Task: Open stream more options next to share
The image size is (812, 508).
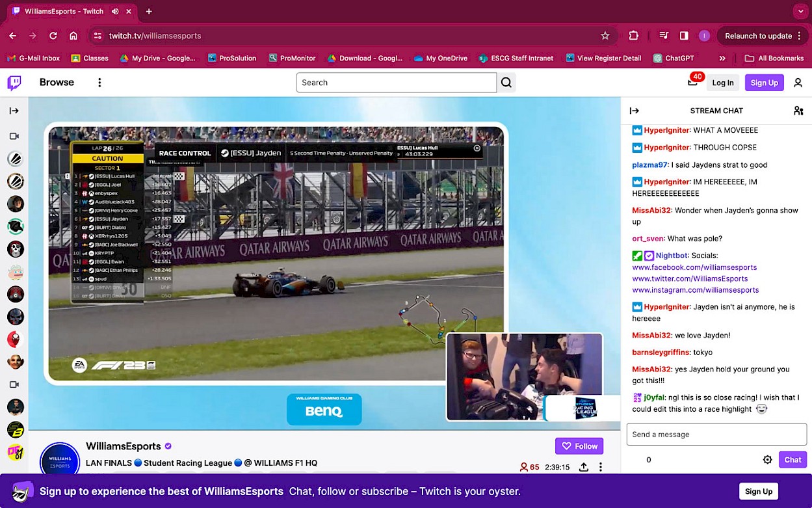Action: pos(601,467)
